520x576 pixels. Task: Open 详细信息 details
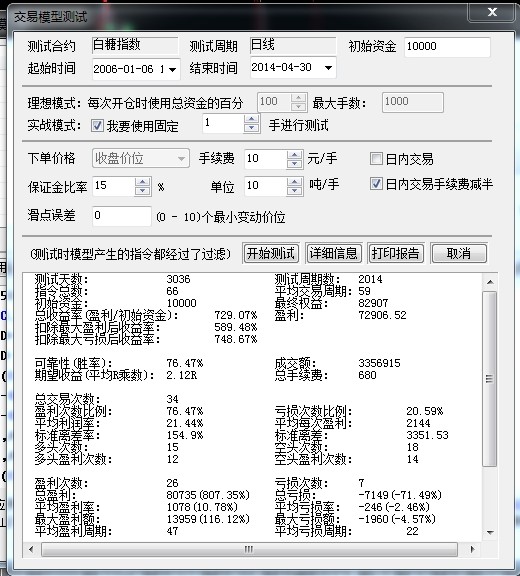click(333, 253)
